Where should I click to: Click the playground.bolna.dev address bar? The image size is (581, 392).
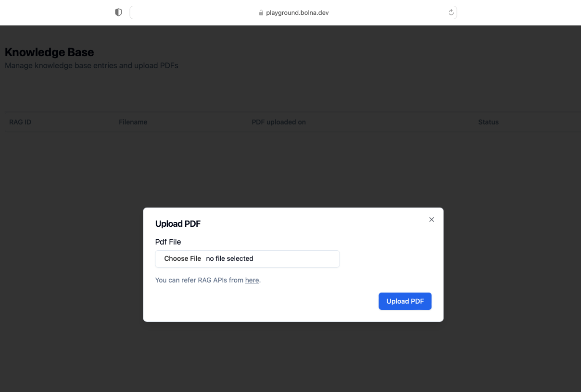point(293,12)
